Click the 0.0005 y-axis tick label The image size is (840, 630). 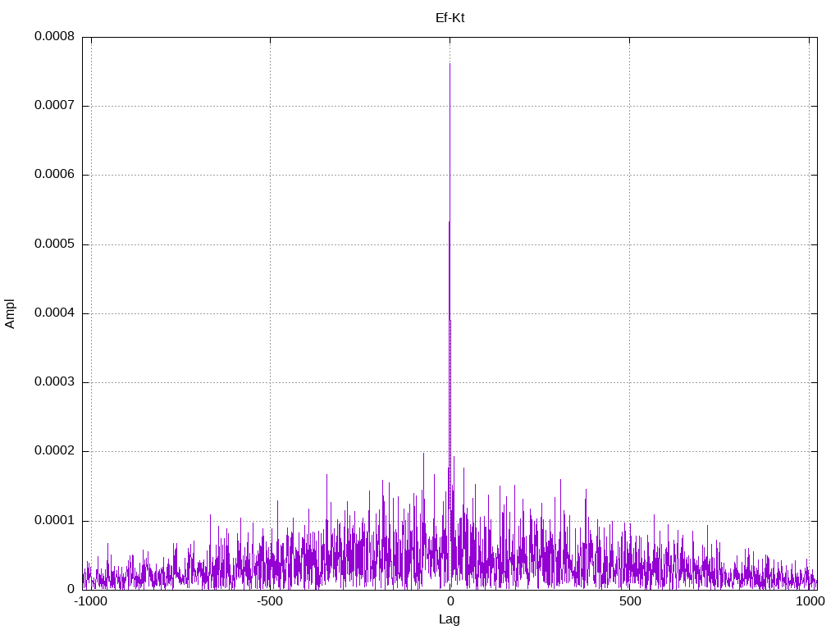(x=54, y=244)
